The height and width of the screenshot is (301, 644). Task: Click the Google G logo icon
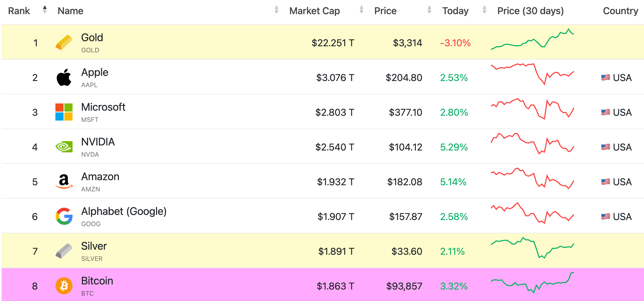[64, 216]
